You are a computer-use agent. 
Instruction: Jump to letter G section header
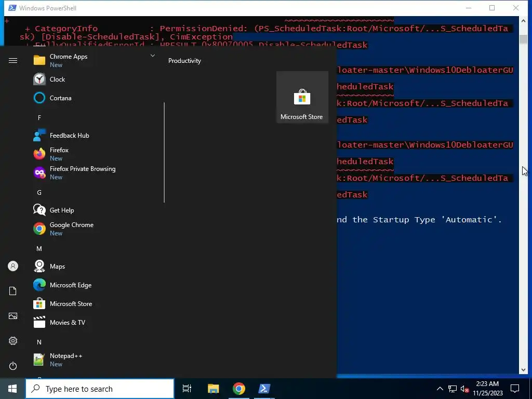tap(39, 193)
